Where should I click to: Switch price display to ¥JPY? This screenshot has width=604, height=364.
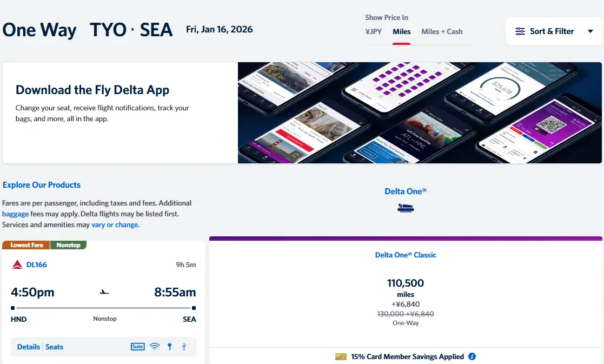click(x=373, y=31)
